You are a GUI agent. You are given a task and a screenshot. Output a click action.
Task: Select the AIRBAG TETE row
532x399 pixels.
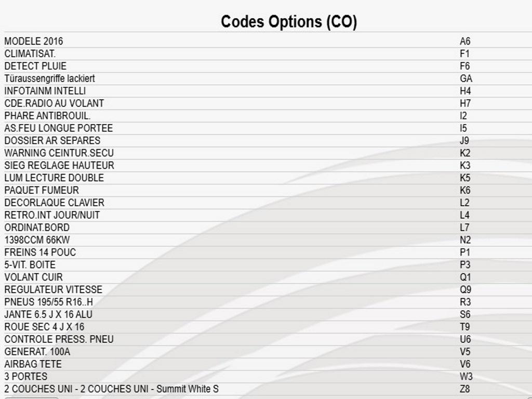pos(266,364)
